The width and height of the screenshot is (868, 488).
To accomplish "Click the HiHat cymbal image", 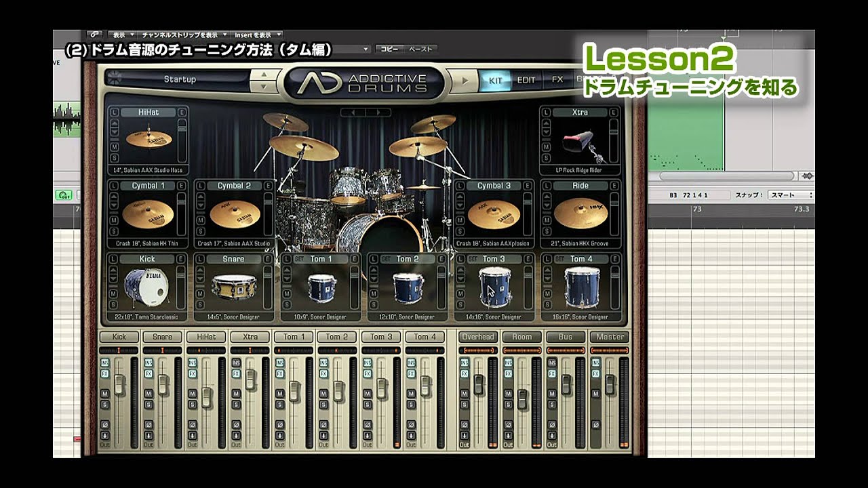I will coord(148,139).
